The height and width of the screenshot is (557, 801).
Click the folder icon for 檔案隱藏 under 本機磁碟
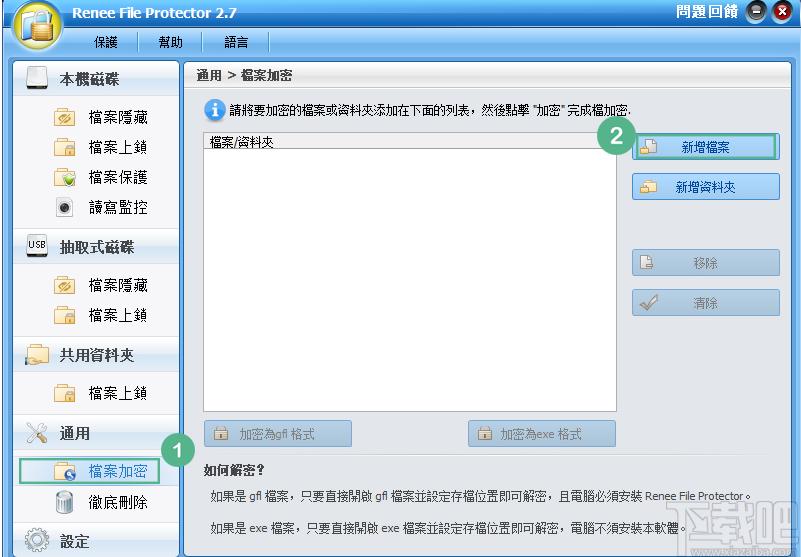65,118
